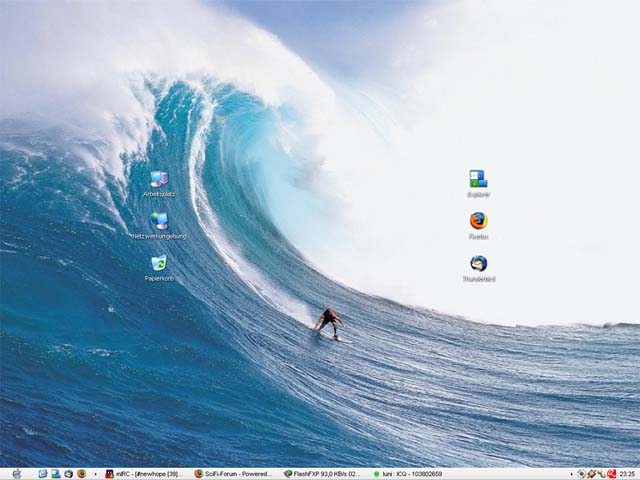Screen dimensions: 640x480
Task: Switch to the mIRC #newhope window
Action: pyautogui.click(x=145, y=474)
